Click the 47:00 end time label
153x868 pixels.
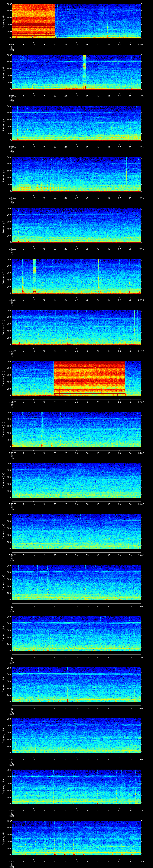pyautogui.click(x=141, y=147)
